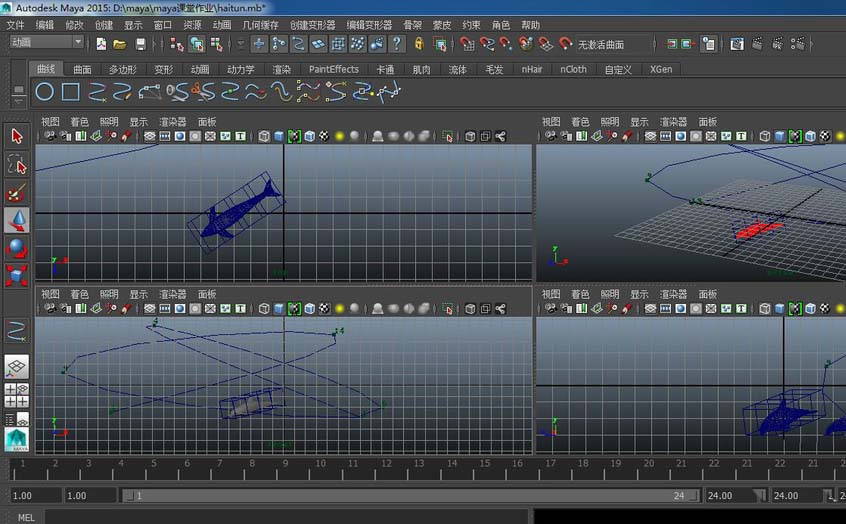Image resolution: width=846 pixels, height=524 pixels.
Task: Select the arrow Select tool in toolbox
Action: click(17, 137)
